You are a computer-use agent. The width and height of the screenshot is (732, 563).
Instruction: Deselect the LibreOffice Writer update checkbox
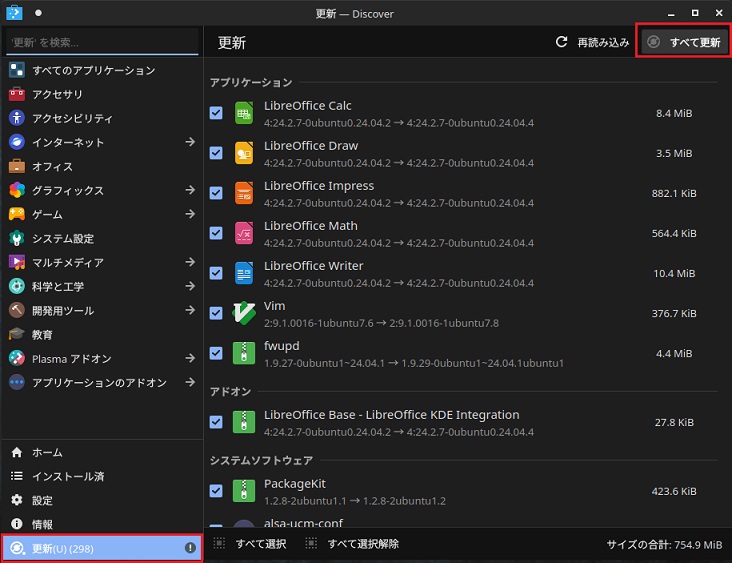coord(216,274)
